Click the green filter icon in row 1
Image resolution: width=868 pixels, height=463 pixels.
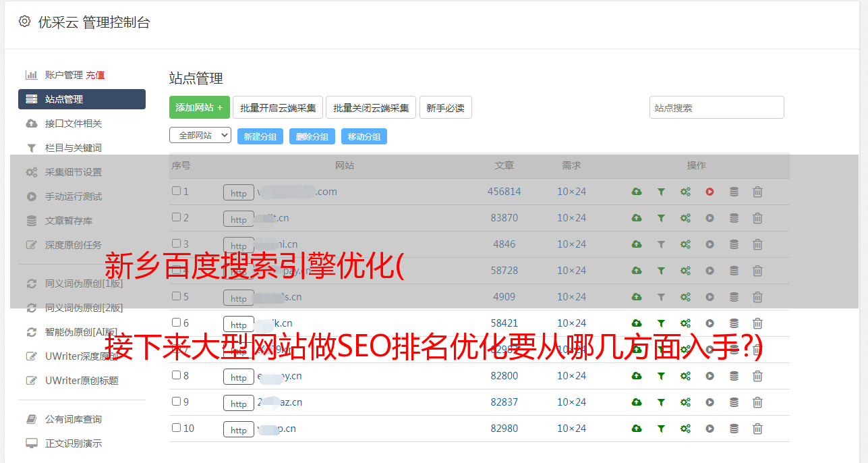661,192
